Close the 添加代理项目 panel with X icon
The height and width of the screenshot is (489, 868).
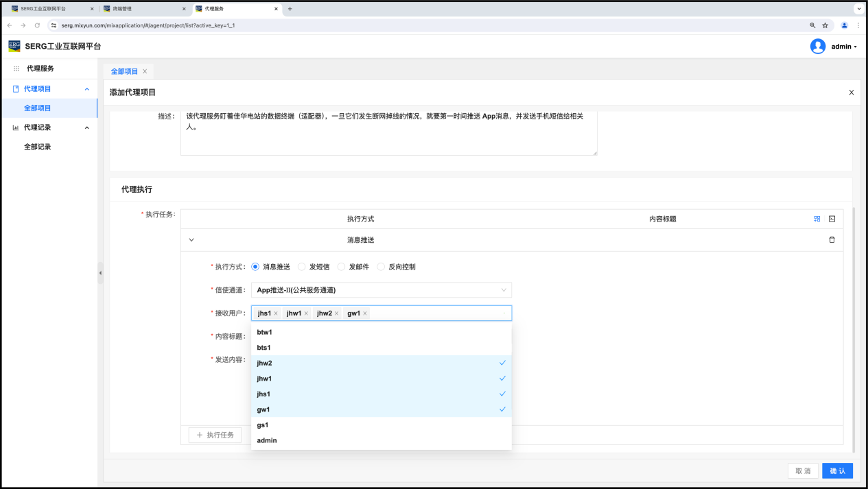pyautogui.click(x=852, y=93)
